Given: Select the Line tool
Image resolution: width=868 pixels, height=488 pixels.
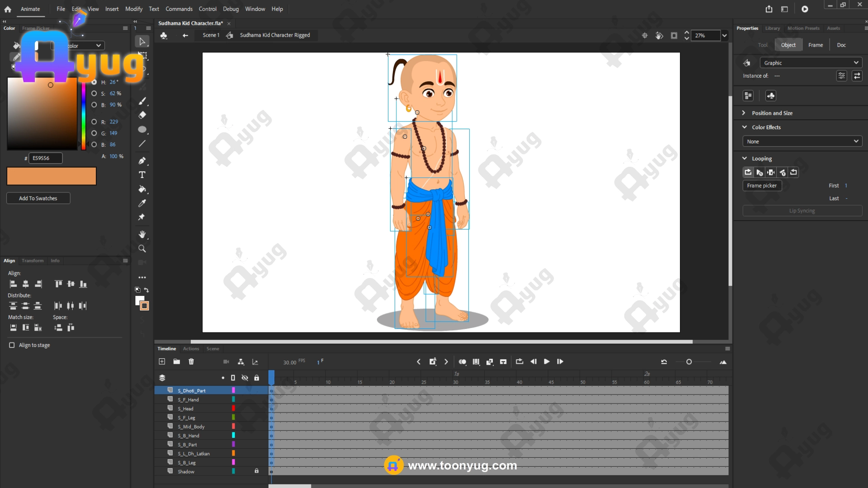Looking at the screenshot, I should pyautogui.click(x=142, y=144).
